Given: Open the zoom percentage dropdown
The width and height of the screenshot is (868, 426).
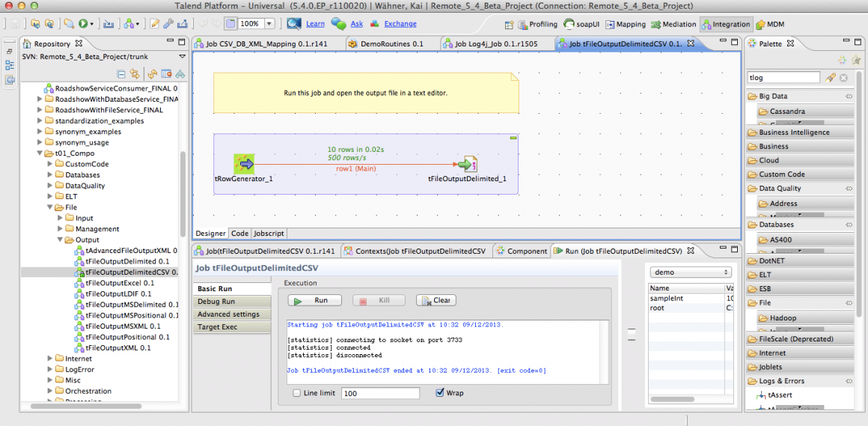Looking at the screenshot, I should [x=269, y=24].
